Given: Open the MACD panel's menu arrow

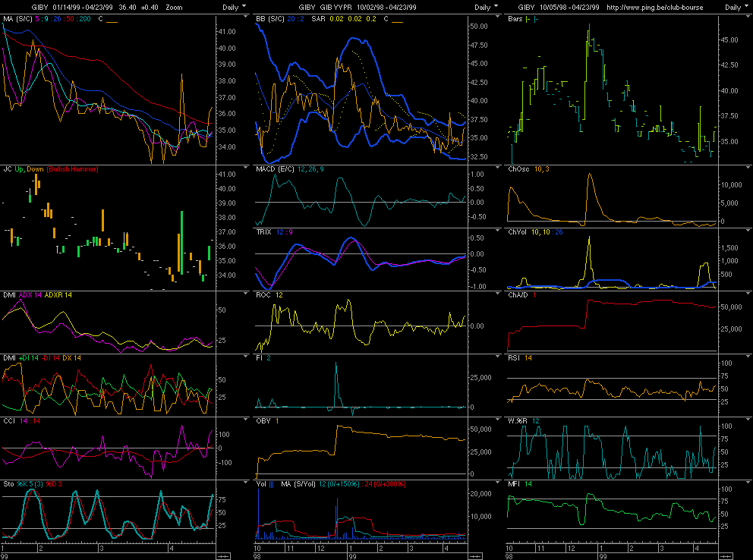Looking at the screenshot, I should [x=497, y=168].
